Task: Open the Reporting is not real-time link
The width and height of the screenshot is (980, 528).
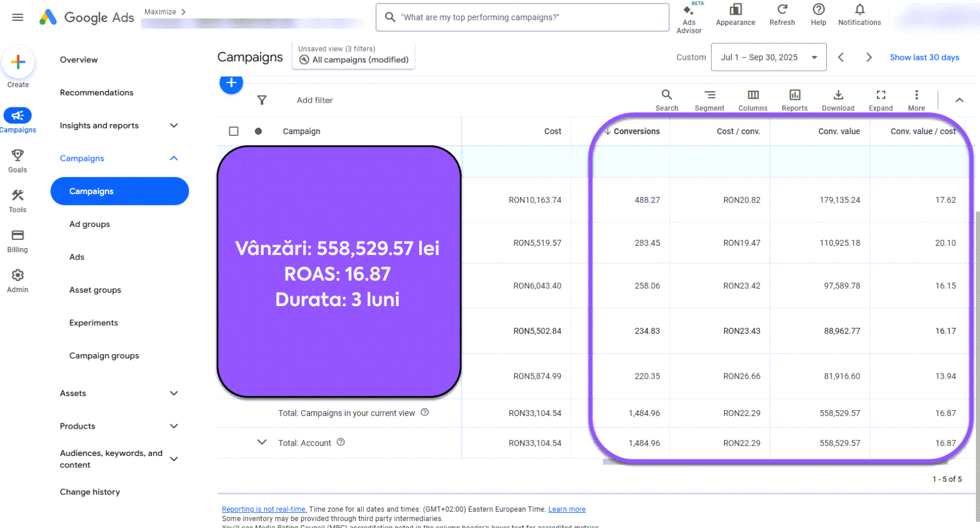Action: (x=264, y=509)
